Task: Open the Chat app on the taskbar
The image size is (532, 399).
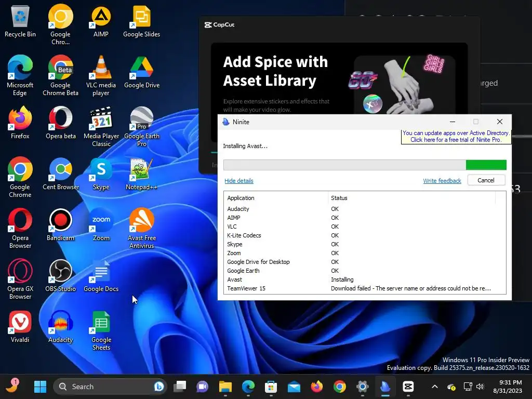Action: 203,387
